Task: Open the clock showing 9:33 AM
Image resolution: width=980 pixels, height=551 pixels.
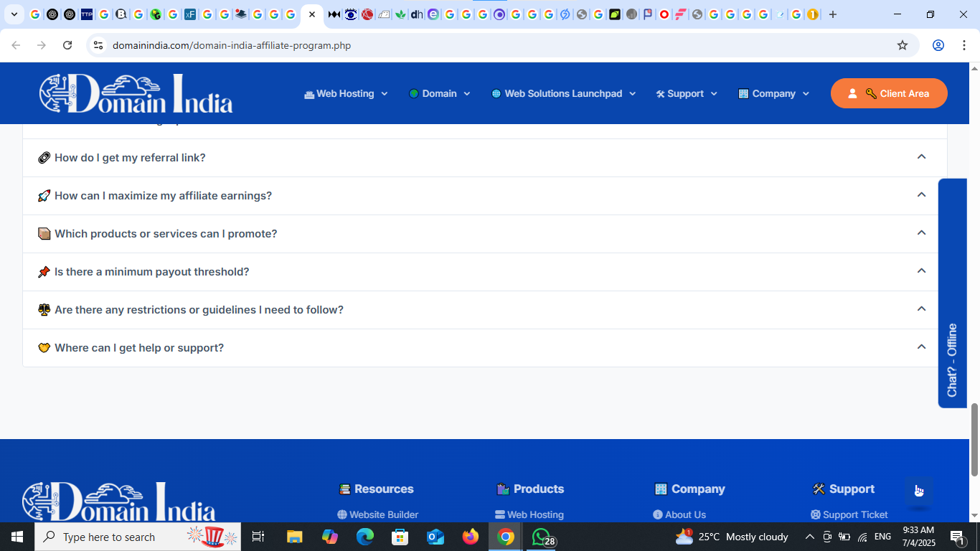Action: pos(919,537)
